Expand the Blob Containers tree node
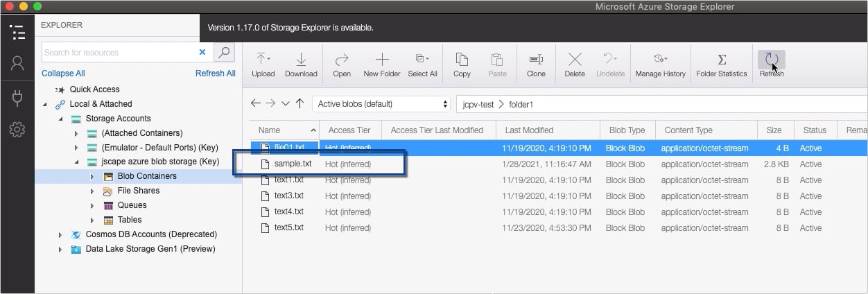This screenshot has width=868, height=294. pyautogui.click(x=92, y=177)
